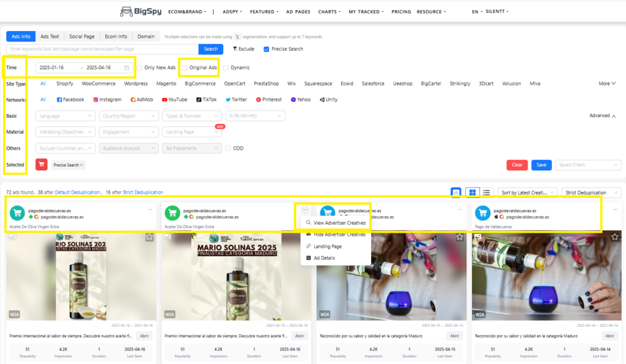
Task: Remove the Precise Search tag
Action: point(81,165)
